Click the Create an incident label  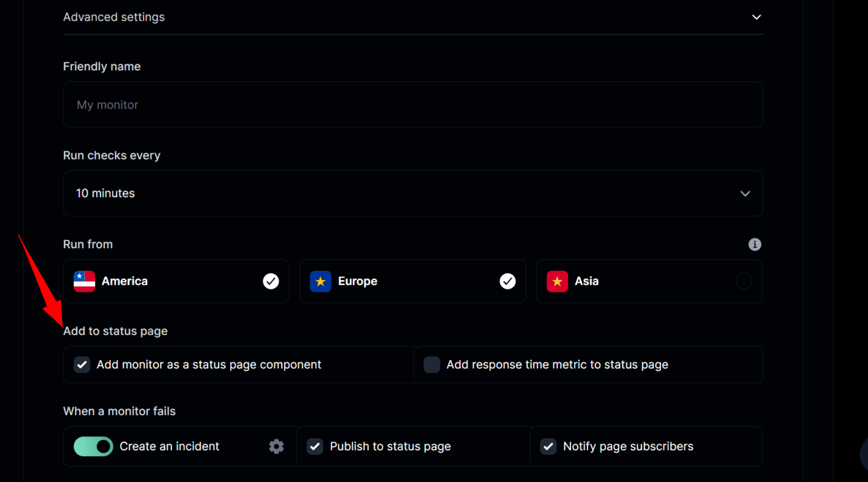169,446
